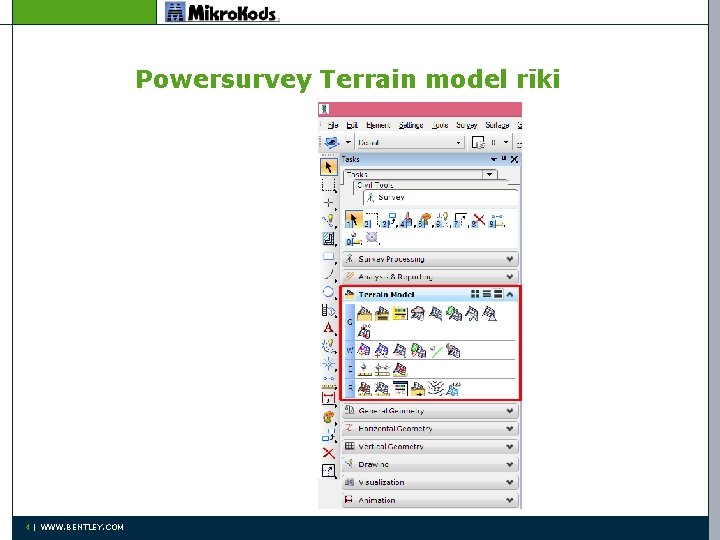Select Survey task tool 0 icon
720x540 pixels.
click(354, 238)
